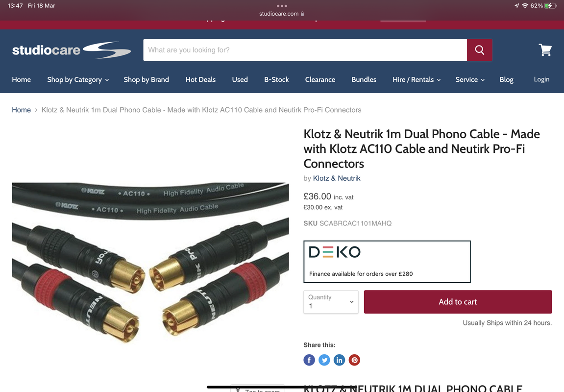Go to Hot Deals menu item
The image size is (564, 392).
(x=200, y=79)
